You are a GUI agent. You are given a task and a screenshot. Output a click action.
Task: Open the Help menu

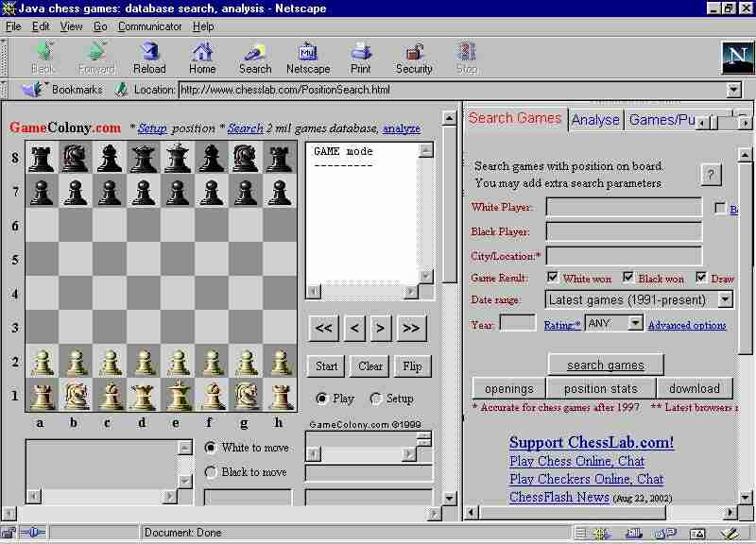point(203,26)
